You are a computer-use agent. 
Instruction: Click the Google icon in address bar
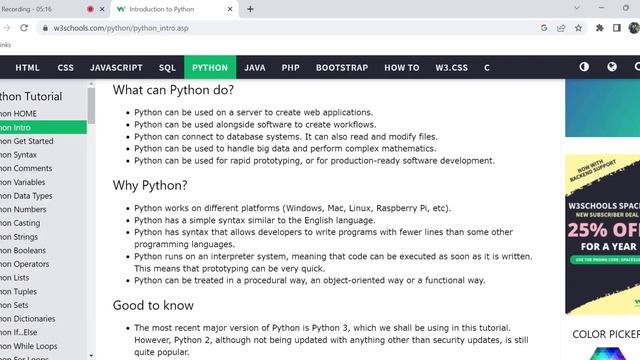544,28
